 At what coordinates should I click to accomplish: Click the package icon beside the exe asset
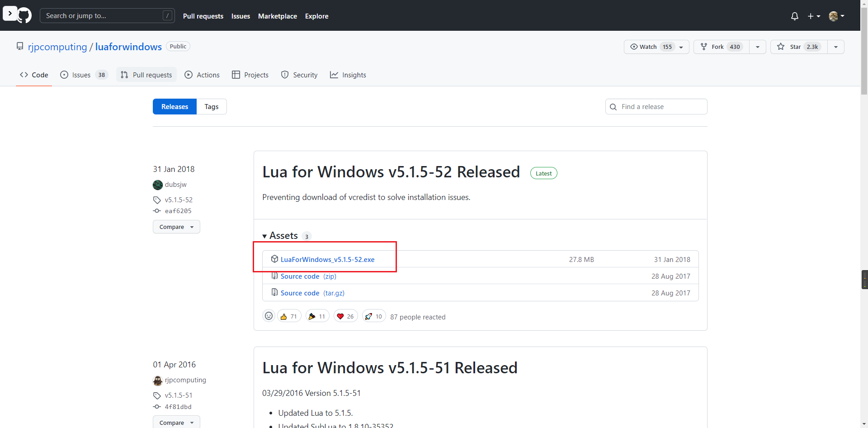(274, 259)
